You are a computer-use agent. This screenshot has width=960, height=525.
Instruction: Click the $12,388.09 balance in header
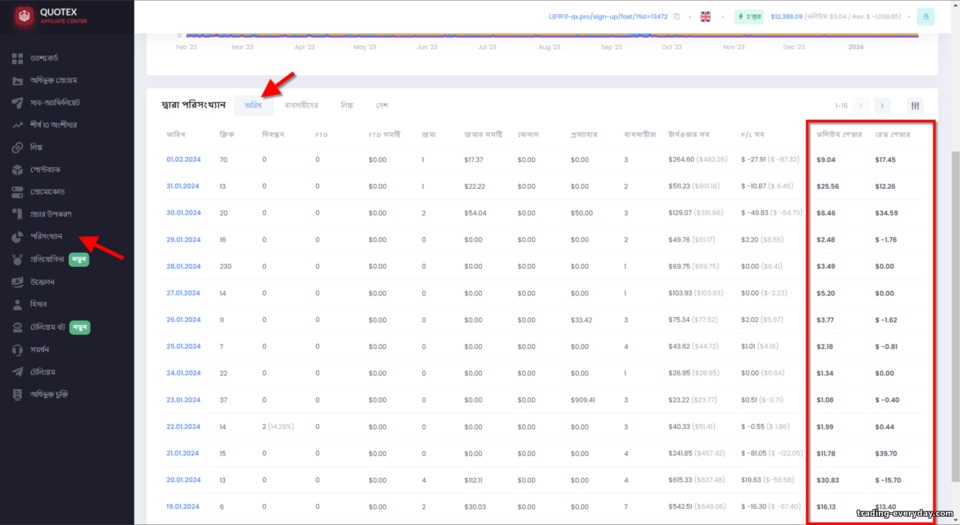(786, 17)
